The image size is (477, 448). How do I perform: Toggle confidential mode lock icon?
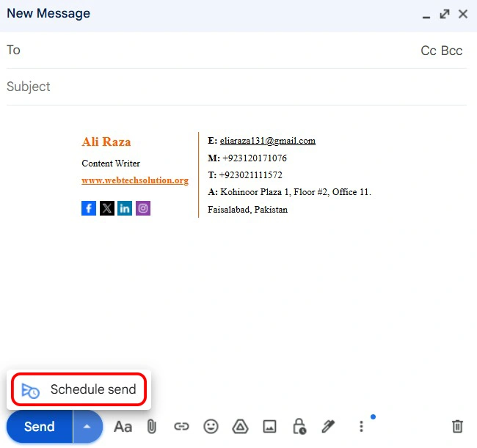point(299,427)
